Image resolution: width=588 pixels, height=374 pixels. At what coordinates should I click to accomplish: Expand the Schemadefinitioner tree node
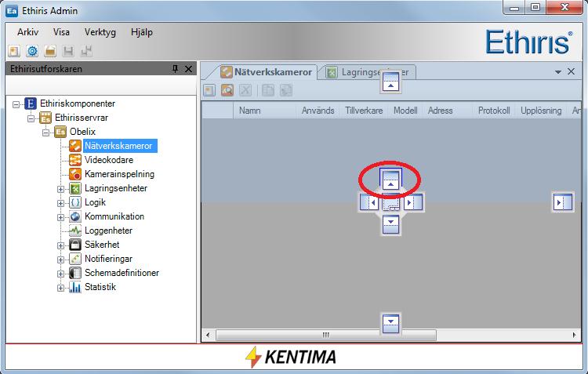(x=60, y=274)
